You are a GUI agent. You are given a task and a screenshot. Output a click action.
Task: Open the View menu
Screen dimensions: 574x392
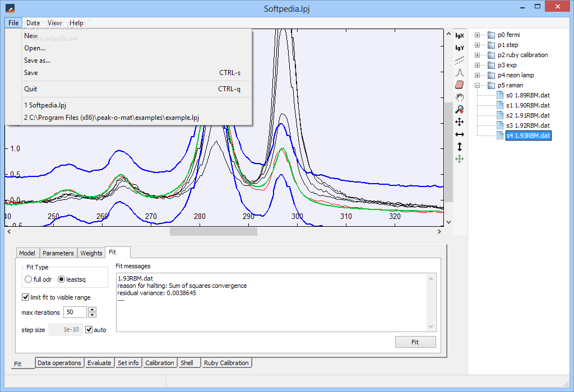54,22
